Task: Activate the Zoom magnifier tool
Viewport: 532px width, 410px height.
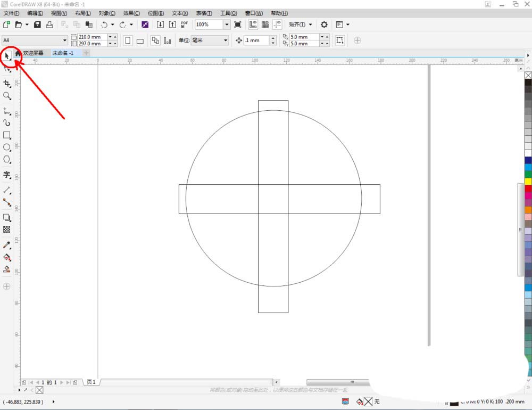Action: (x=7, y=96)
